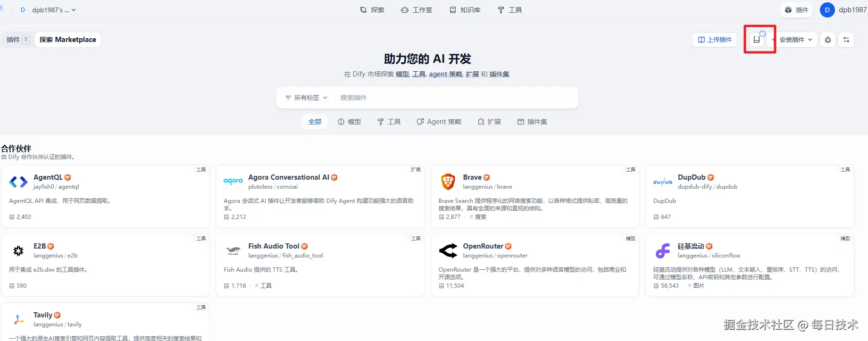Click the Tavily plugin logo
Image resolution: width=868 pixels, height=341 pixels.
coord(18,319)
